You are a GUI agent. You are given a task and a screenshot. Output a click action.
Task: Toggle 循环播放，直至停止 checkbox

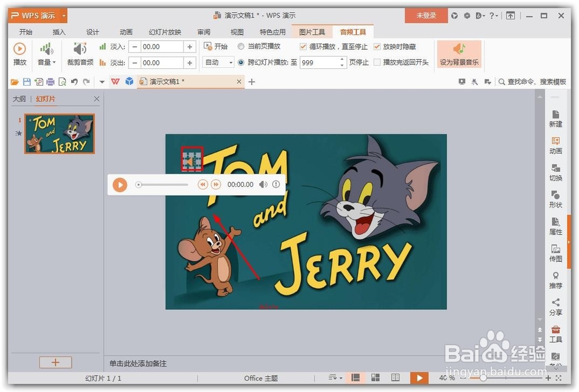coord(303,46)
